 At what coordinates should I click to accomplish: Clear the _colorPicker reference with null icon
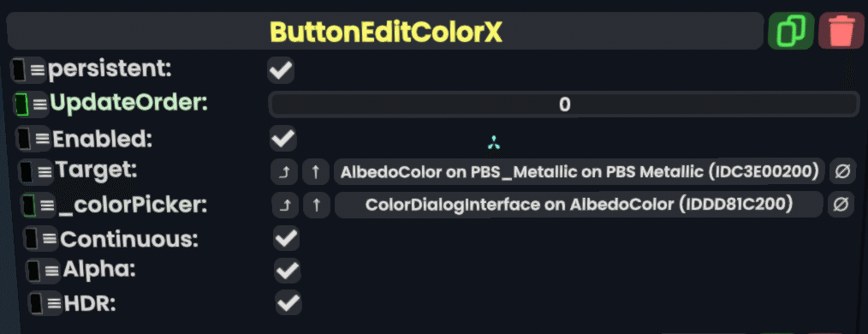(841, 205)
